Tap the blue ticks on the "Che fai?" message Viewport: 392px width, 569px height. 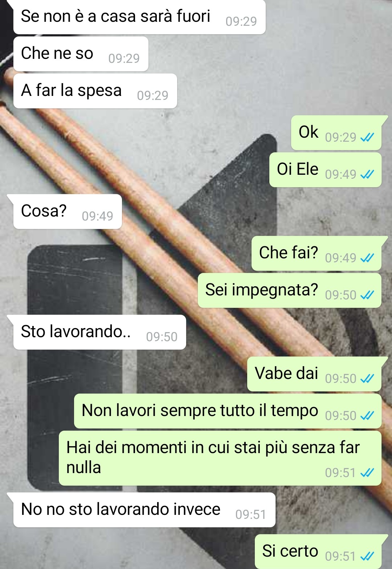click(367, 258)
